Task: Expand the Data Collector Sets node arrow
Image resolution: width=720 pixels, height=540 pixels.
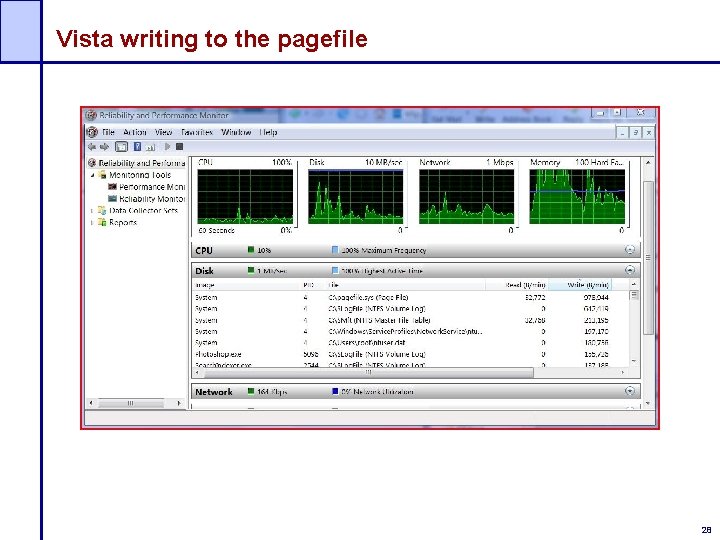Action: click(92, 211)
